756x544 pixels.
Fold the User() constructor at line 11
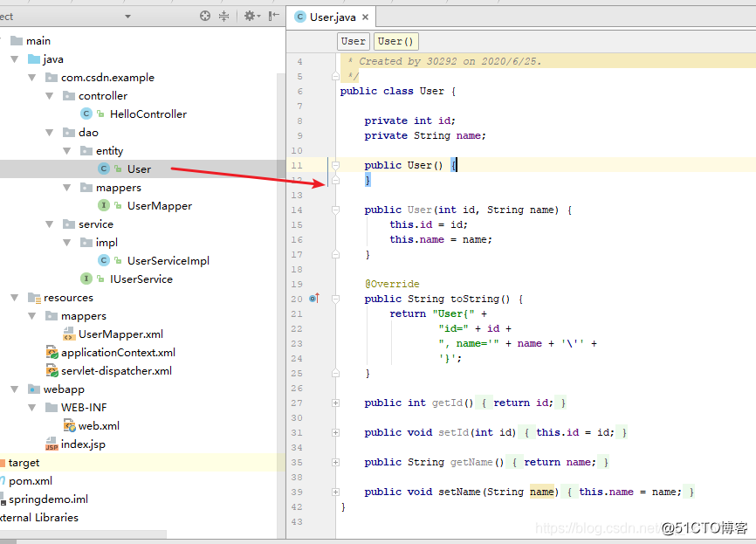click(335, 165)
